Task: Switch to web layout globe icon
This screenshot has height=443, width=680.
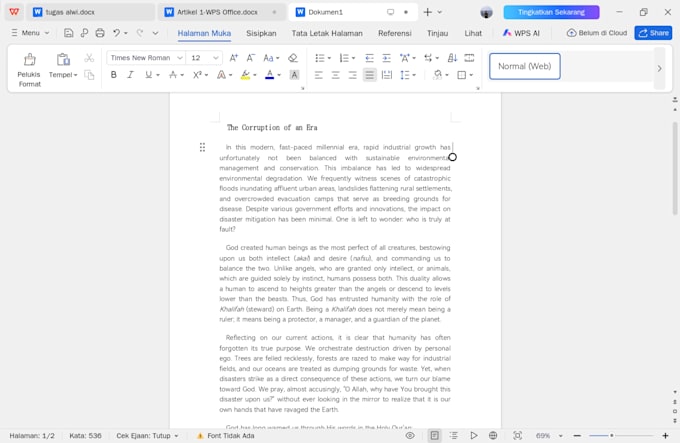Action: (x=493, y=436)
